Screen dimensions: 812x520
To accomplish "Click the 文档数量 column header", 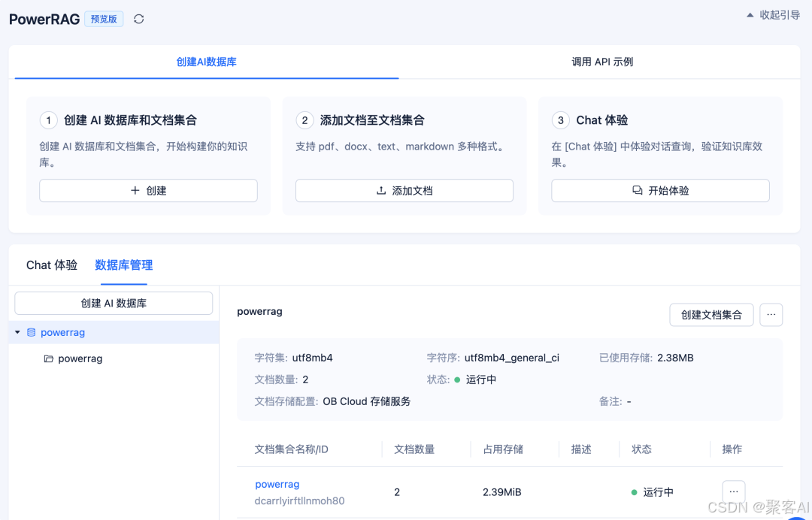I will coord(414,449).
